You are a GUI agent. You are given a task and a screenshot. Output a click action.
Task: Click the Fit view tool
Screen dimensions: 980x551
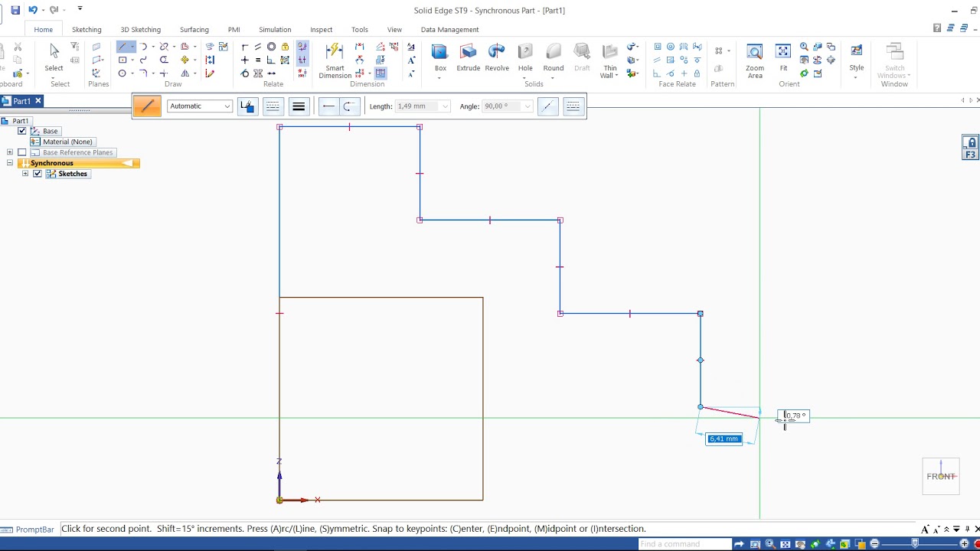point(783,58)
